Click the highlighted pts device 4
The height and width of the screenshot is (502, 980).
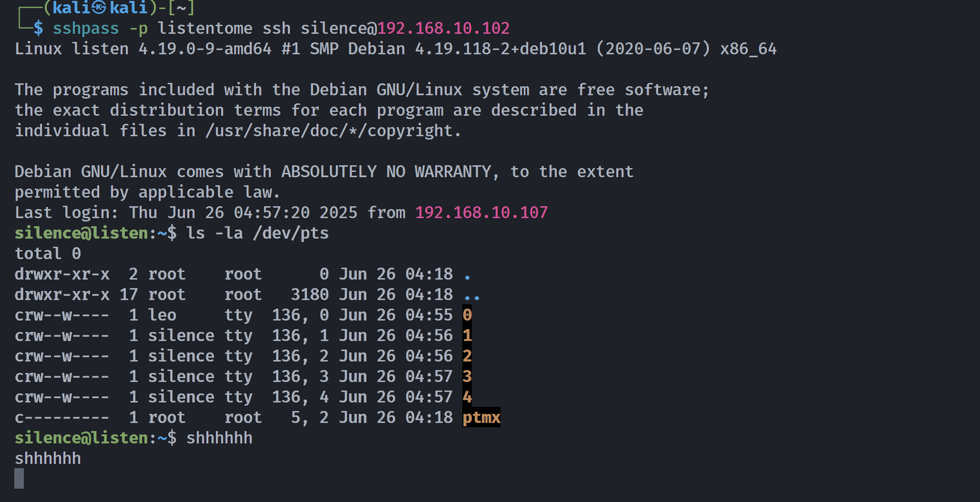pyautogui.click(x=467, y=397)
